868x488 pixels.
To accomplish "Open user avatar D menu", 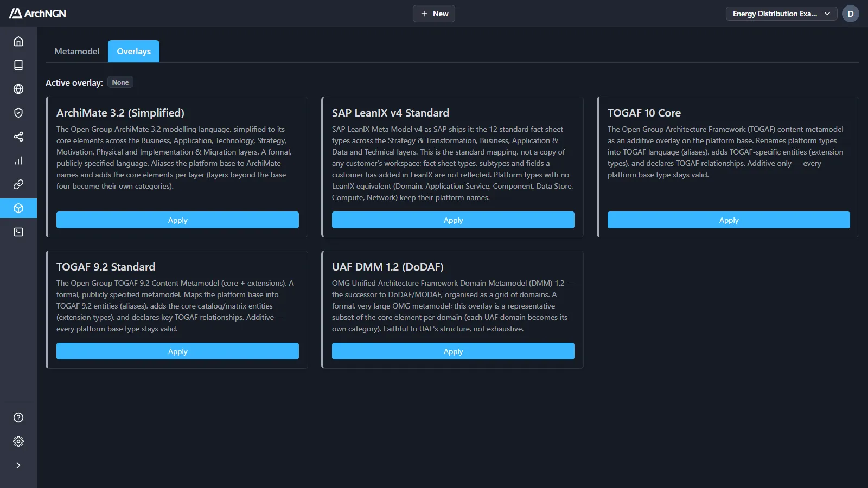I will pyautogui.click(x=851, y=14).
